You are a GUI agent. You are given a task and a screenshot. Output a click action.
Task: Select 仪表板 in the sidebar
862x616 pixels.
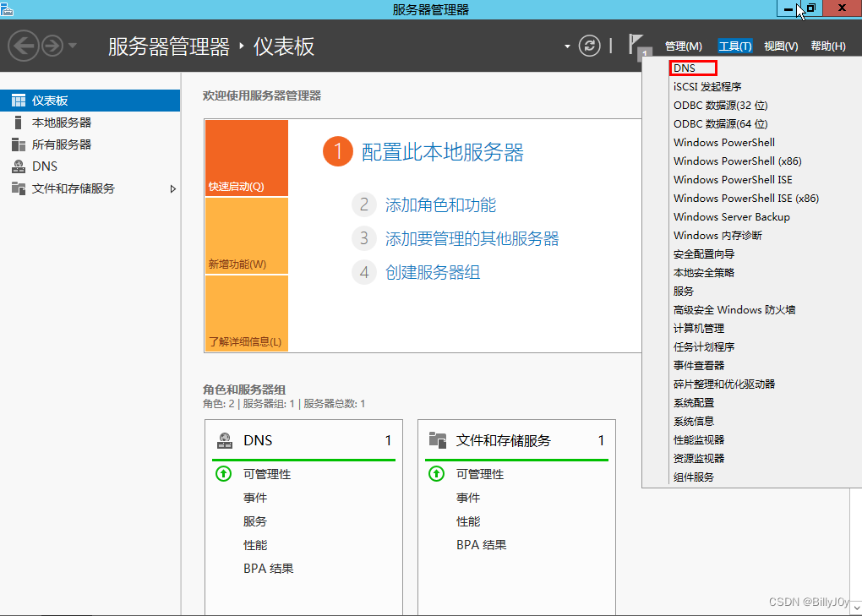point(90,101)
